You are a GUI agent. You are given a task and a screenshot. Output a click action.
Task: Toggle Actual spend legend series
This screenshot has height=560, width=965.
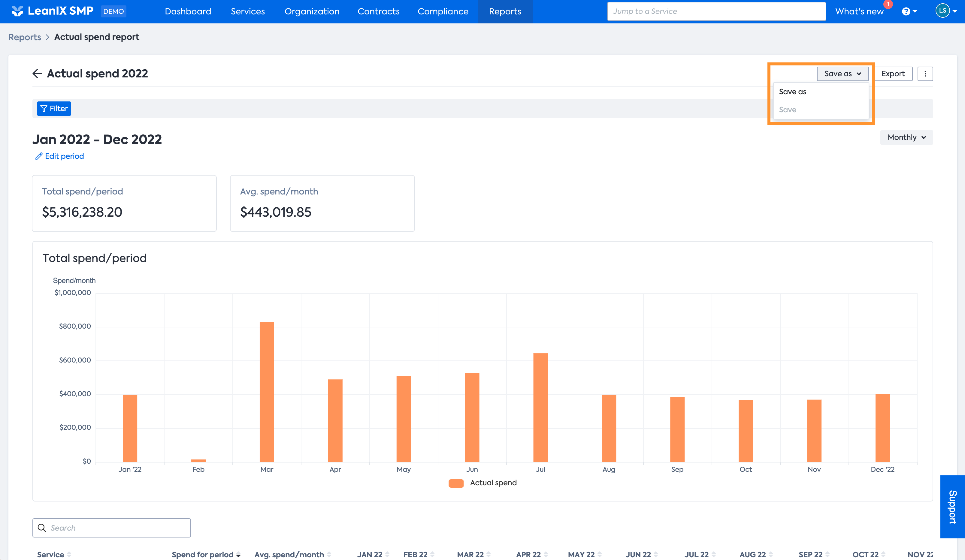click(x=483, y=483)
